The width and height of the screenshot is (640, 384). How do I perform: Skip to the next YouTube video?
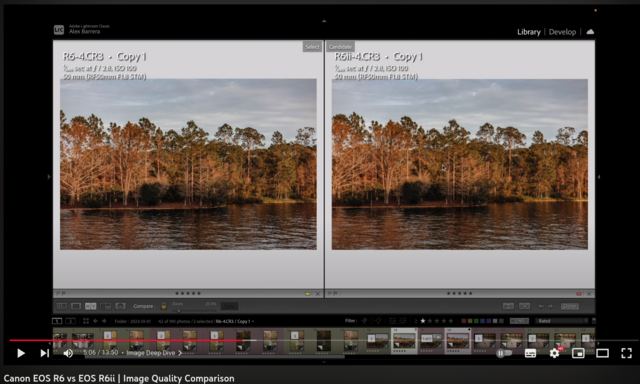[44, 353]
